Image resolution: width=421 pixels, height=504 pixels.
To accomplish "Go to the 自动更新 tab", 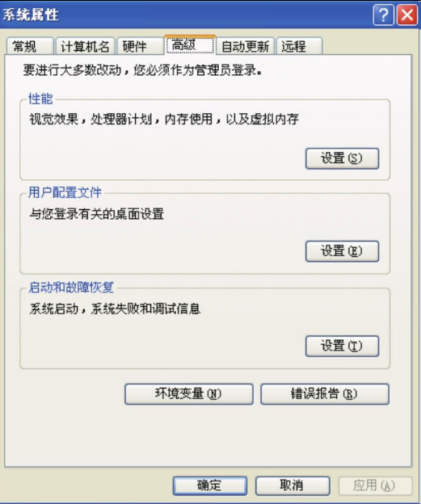I will (x=245, y=46).
